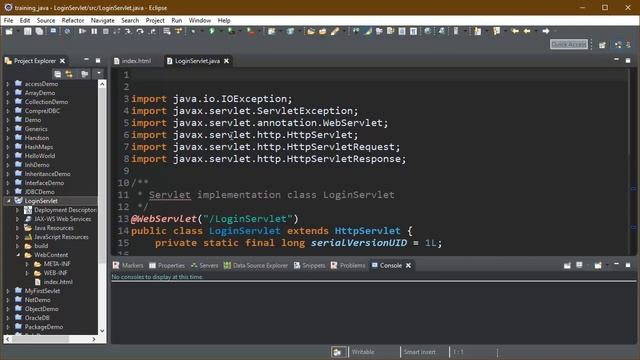Expand the JDBCDemo project node
640x360 pixels.
(8, 192)
